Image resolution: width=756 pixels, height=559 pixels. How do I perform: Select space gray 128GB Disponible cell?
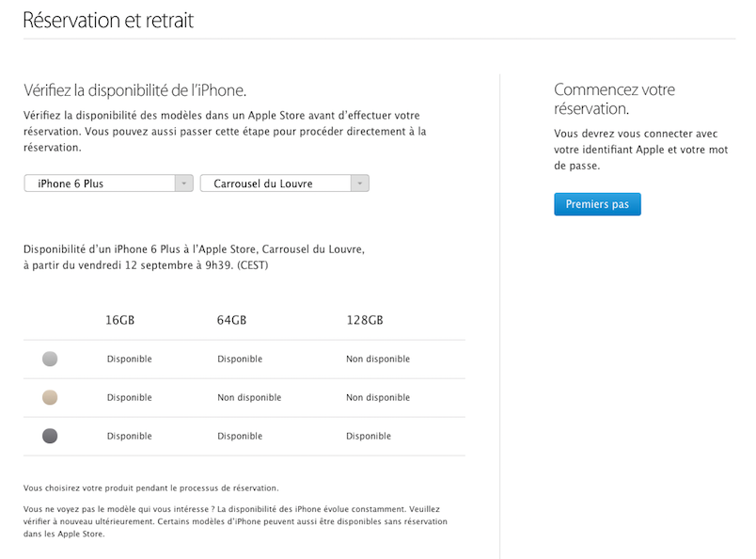[369, 437]
